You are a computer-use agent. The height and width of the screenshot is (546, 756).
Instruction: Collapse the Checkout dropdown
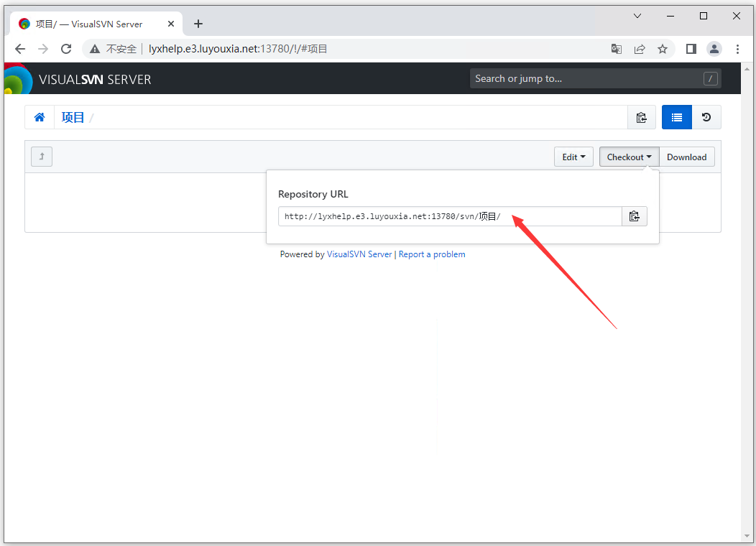click(x=630, y=157)
